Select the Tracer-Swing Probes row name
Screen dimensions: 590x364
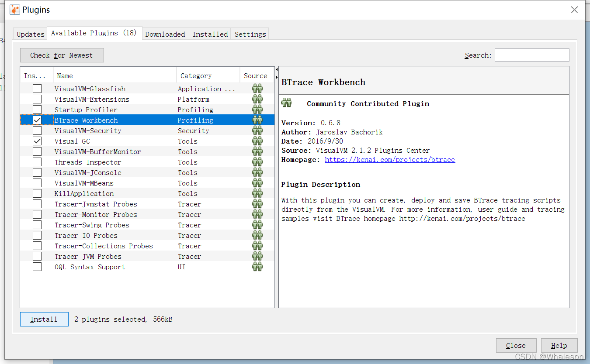(x=92, y=225)
